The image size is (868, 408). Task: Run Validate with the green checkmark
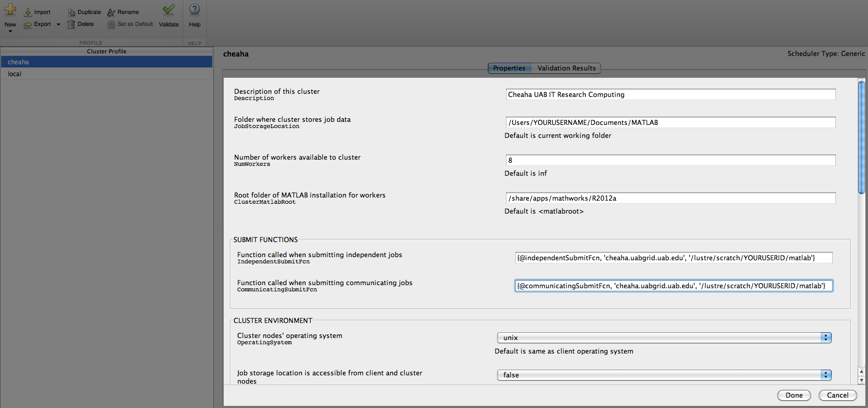point(168,10)
